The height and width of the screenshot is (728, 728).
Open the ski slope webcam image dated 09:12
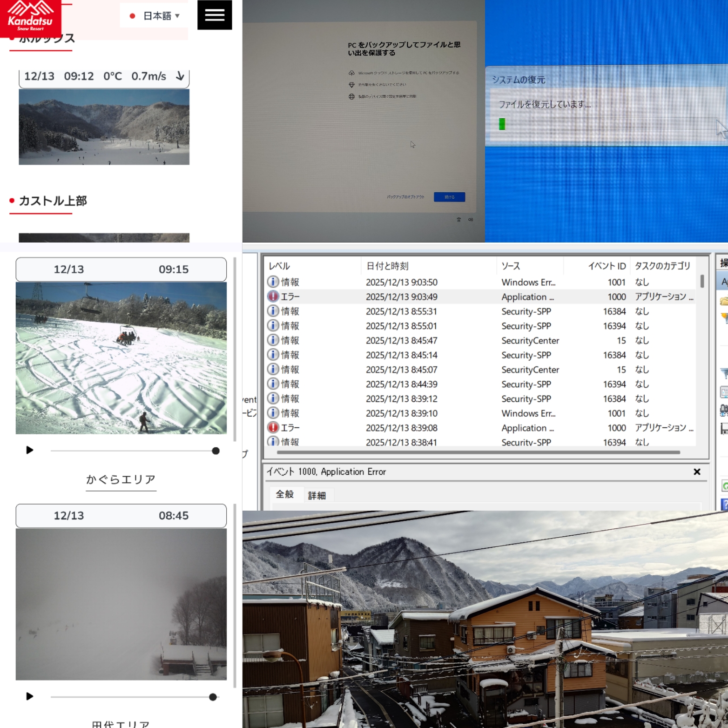tap(104, 127)
